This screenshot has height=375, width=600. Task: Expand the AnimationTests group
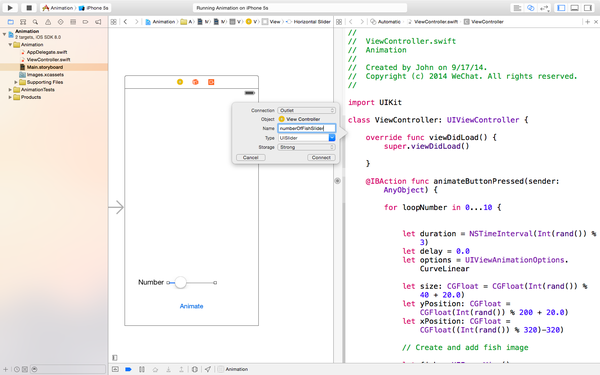[x=10, y=90]
